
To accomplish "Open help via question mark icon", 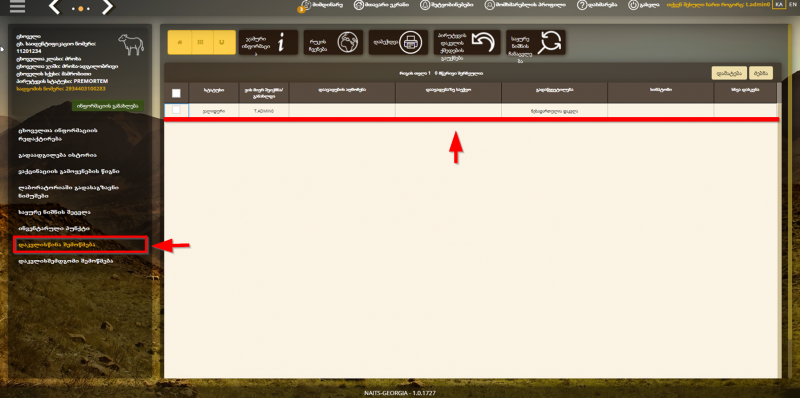I will click(582, 5).
